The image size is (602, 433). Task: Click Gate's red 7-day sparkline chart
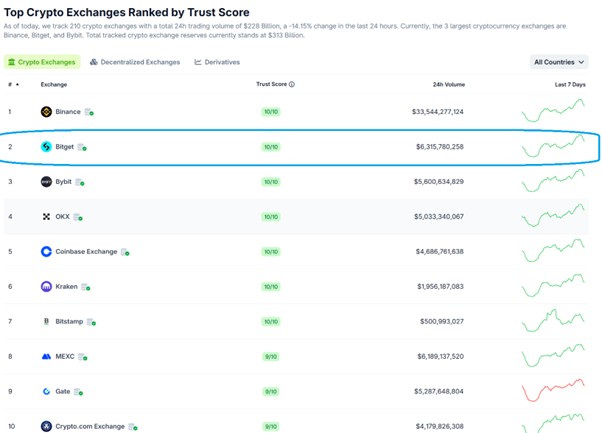[x=553, y=390]
